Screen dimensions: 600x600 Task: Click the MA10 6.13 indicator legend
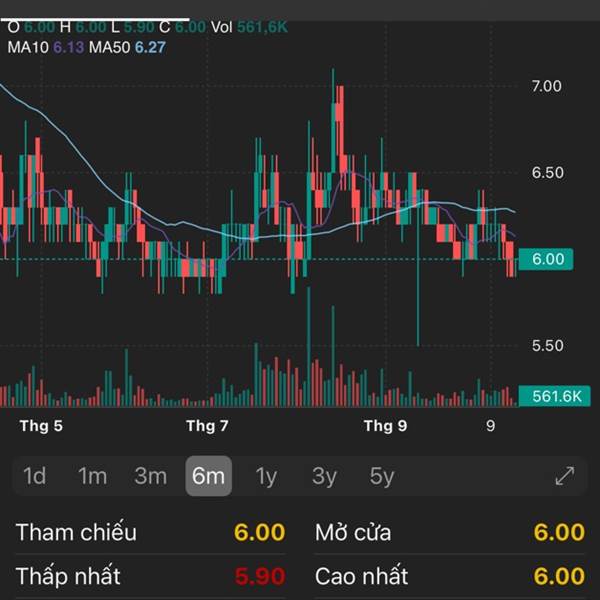click(x=46, y=47)
